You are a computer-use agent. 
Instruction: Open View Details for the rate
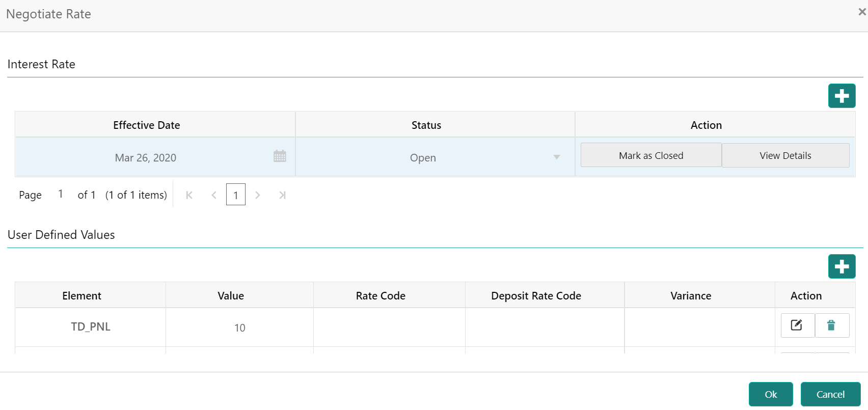785,155
